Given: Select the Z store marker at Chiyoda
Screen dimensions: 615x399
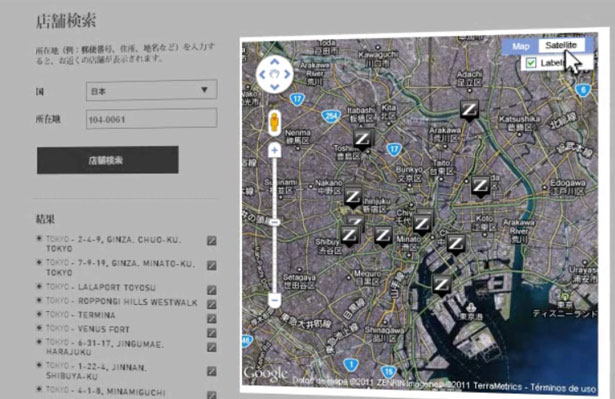Looking at the screenshot, I should [422, 224].
